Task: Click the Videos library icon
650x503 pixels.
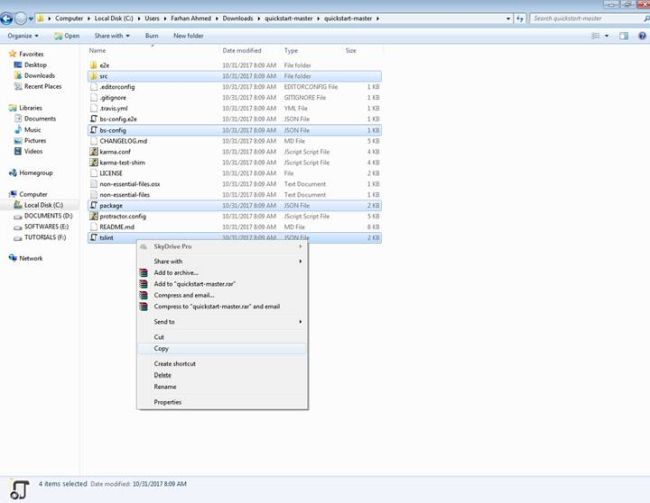Action: 18,151
